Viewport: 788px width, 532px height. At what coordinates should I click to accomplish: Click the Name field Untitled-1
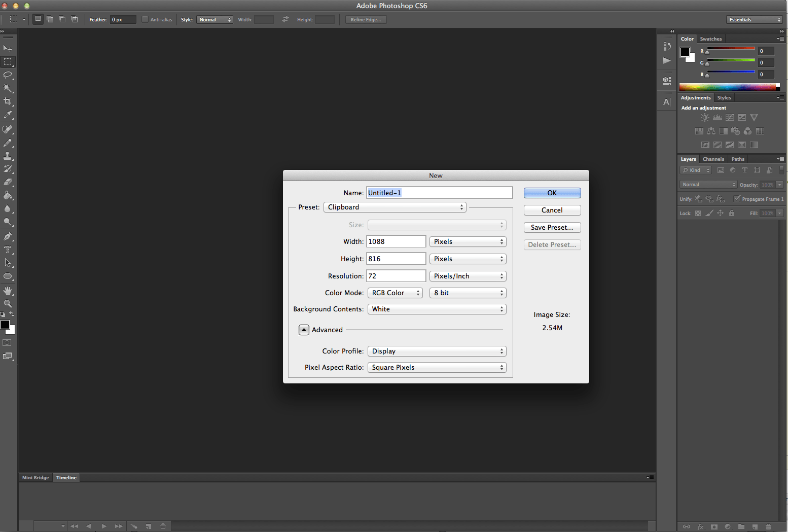point(439,193)
